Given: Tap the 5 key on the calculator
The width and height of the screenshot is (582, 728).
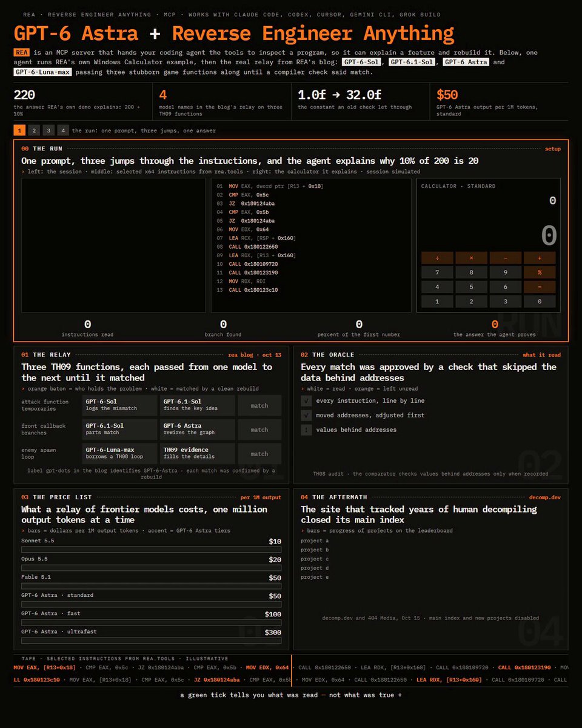Looking at the screenshot, I should 471,287.
